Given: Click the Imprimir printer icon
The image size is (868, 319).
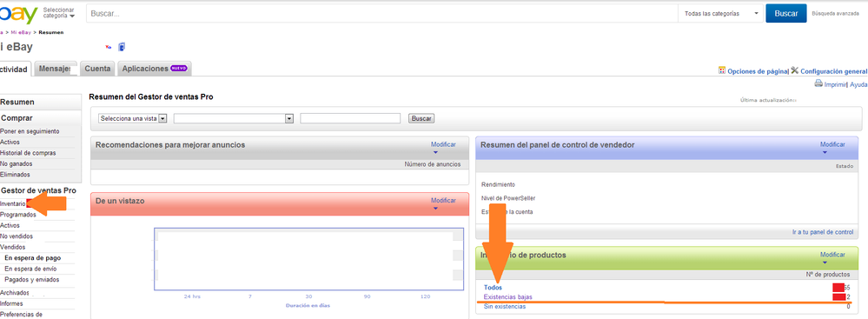Looking at the screenshot, I should (818, 84).
